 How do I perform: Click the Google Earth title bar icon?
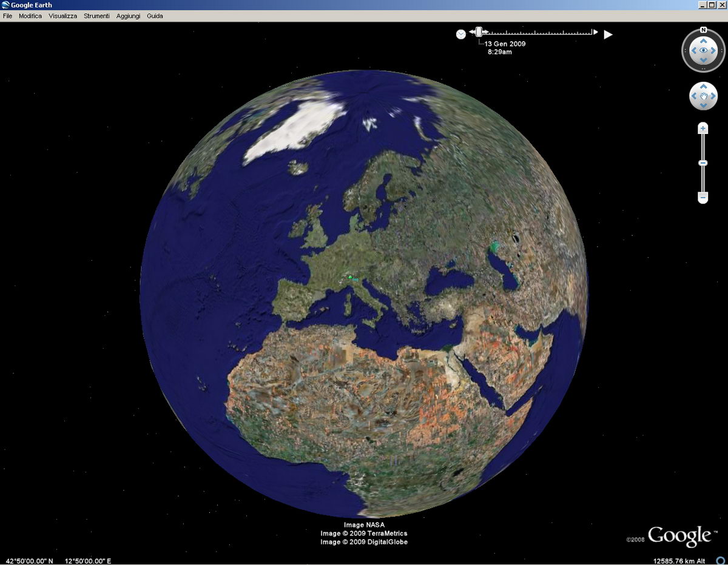tap(5, 5)
